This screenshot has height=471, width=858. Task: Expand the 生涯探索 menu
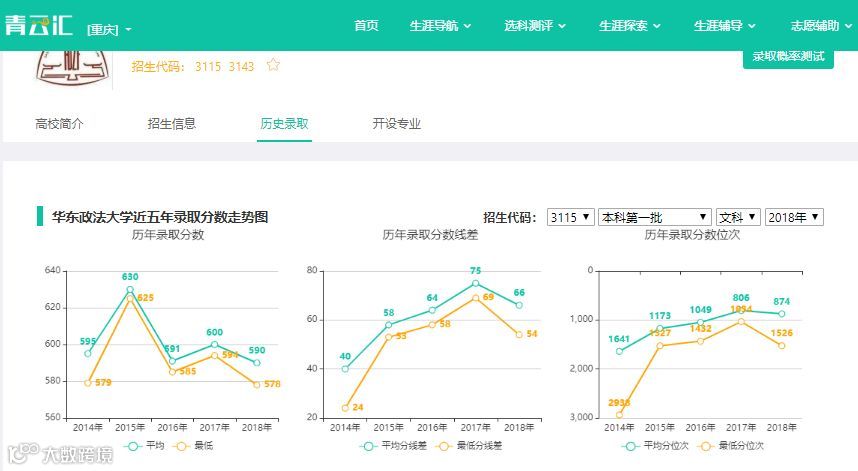pyautogui.click(x=629, y=26)
